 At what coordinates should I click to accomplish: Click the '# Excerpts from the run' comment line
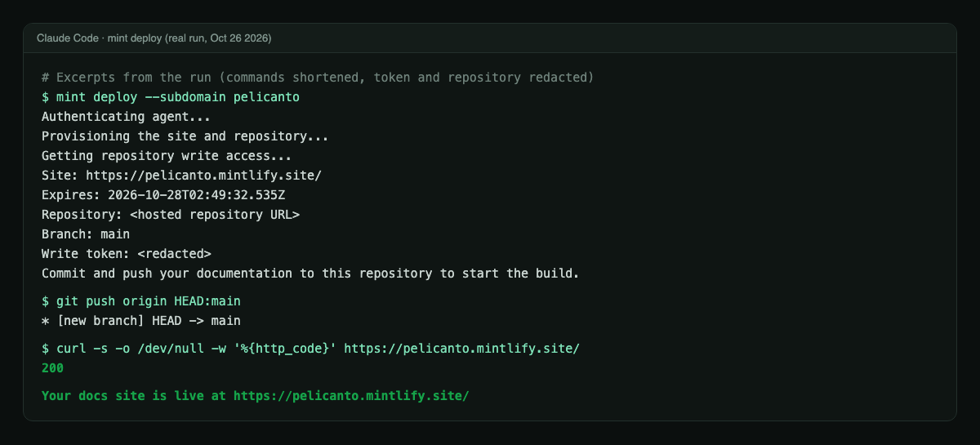point(318,78)
